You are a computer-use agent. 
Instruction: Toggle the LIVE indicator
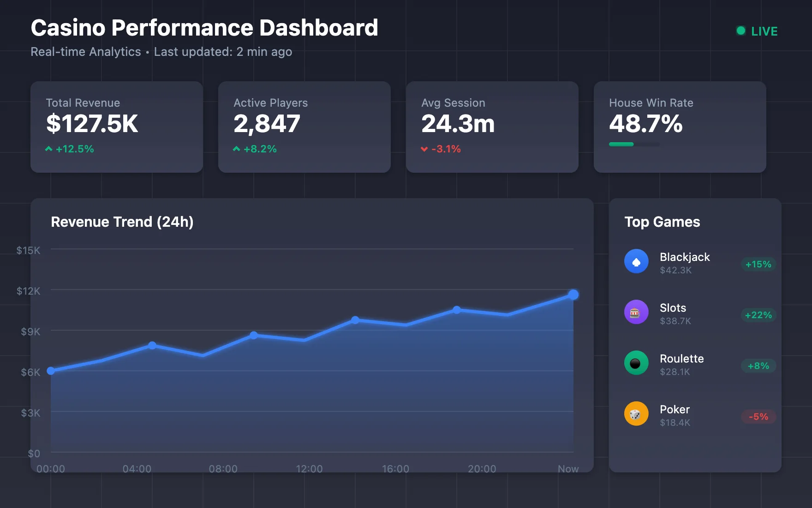[757, 31]
